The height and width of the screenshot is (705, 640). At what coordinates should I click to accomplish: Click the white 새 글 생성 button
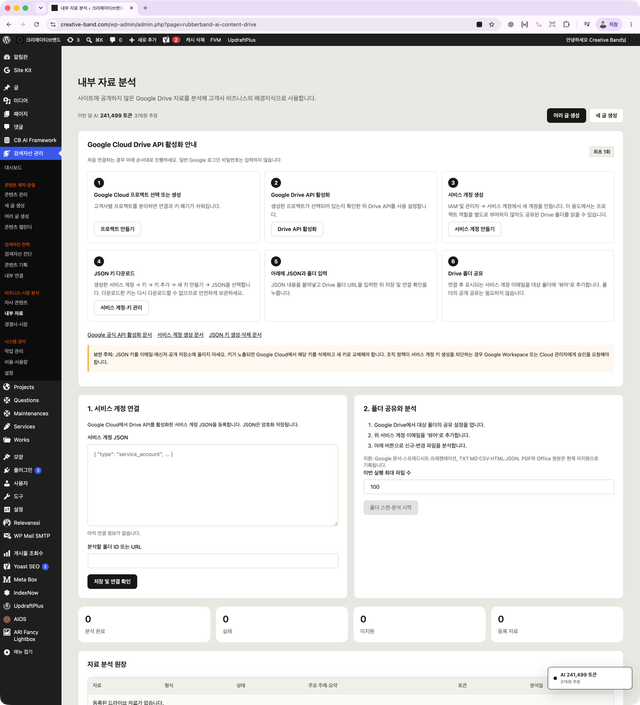tap(606, 116)
